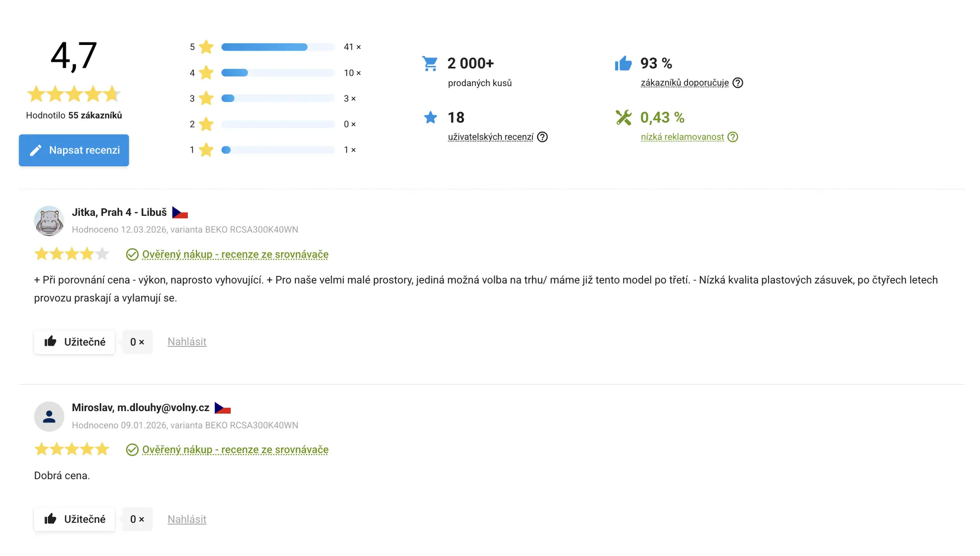Image resolution: width=980 pixels, height=556 pixels.
Task: Report Miroslav's review via Nahlásit
Action: click(x=187, y=519)
